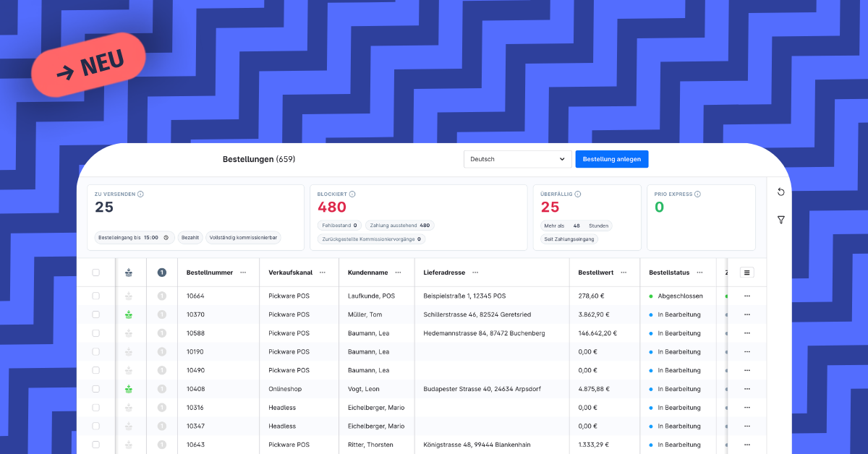The height and width of the screenshot is (454, 868).
Task: Click the info icon next to ZU VERSENDEN
Action: pos(140,194)
